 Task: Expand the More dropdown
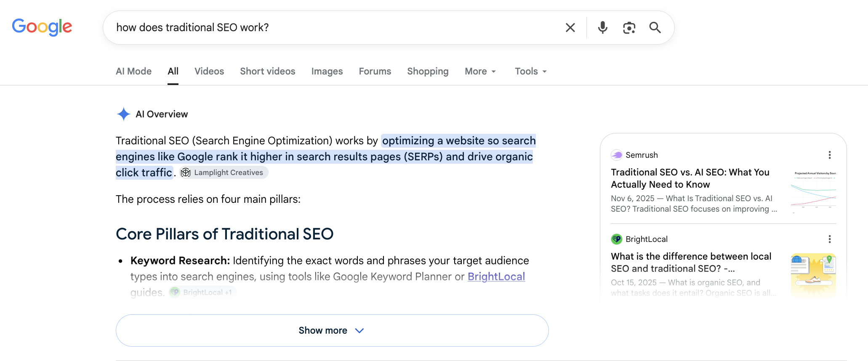[480, 71]
